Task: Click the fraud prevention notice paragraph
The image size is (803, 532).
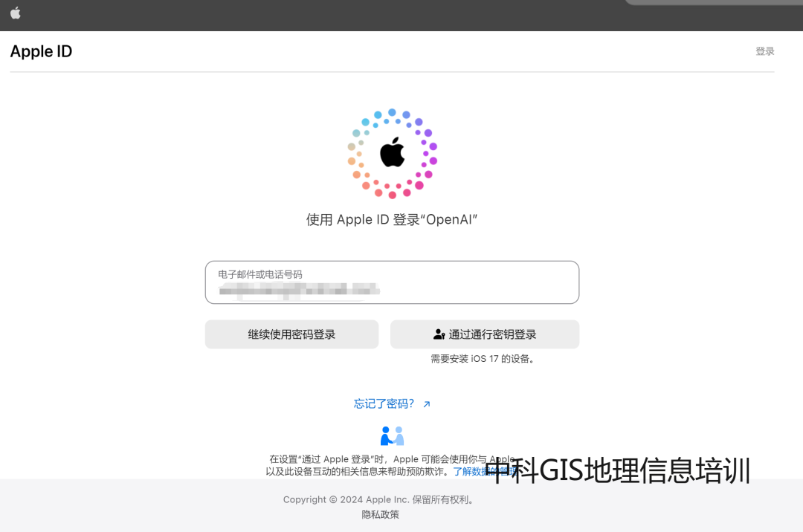Action: tap(393, 465)
